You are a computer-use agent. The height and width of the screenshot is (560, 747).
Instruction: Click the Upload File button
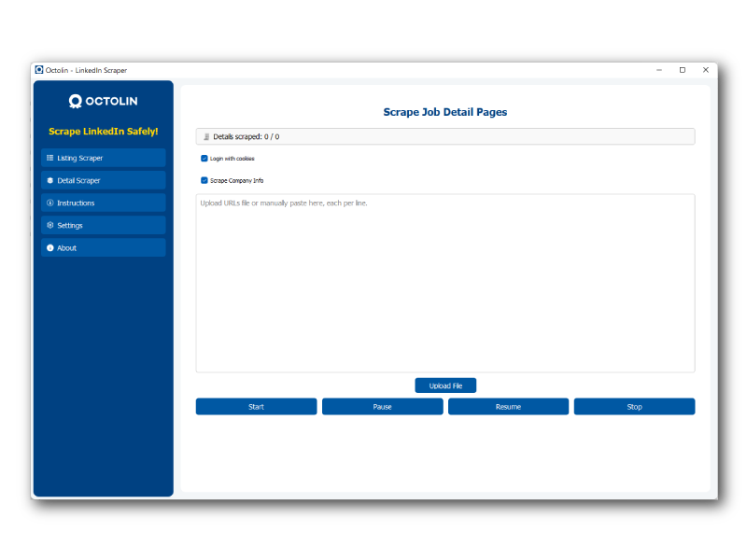tap(445, 385)
